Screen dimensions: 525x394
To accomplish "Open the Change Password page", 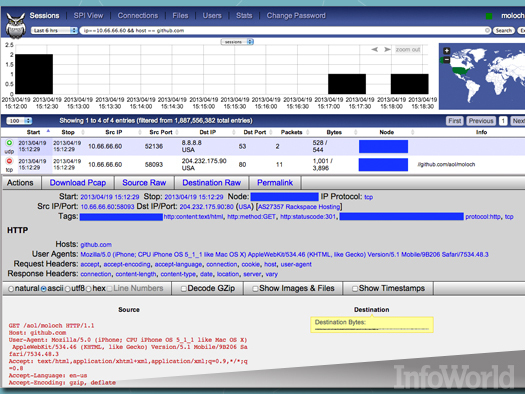I will click(296, 15).
